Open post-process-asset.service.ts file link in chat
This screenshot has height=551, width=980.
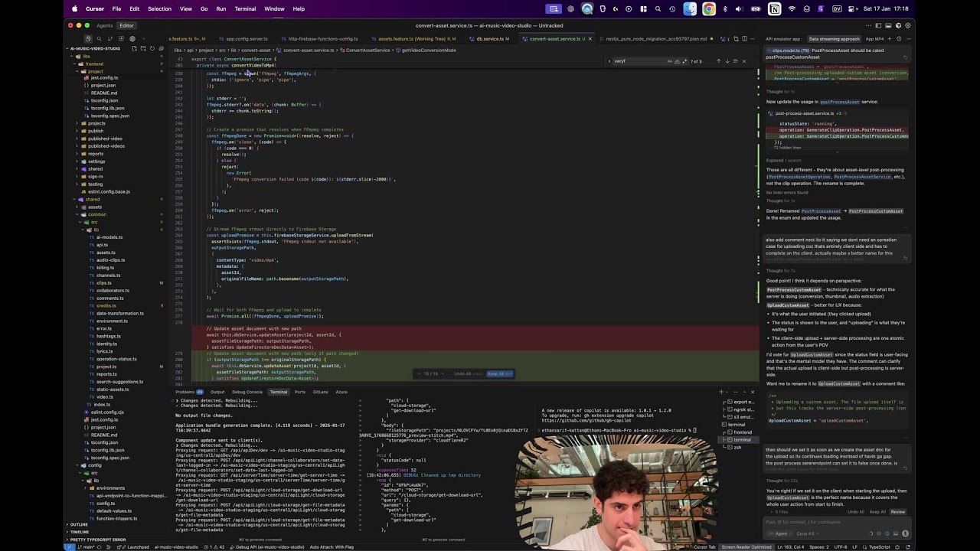pyautogui.click(x=805, y=113)
